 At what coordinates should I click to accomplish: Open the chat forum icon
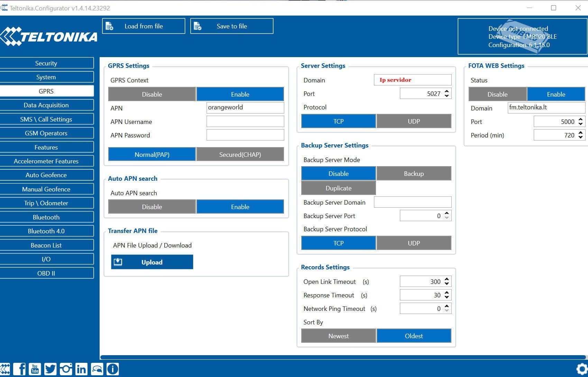coord(97,369)
